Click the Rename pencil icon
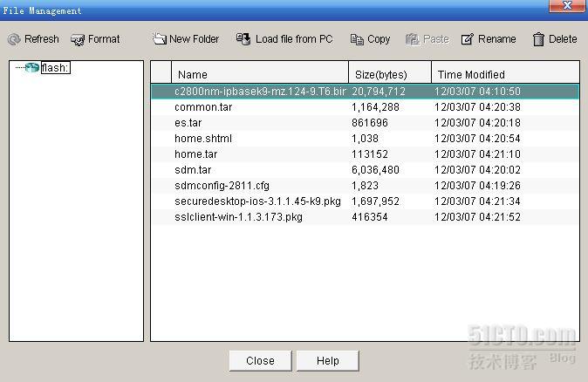The image size is (588, 382). (x=468, y=39)
